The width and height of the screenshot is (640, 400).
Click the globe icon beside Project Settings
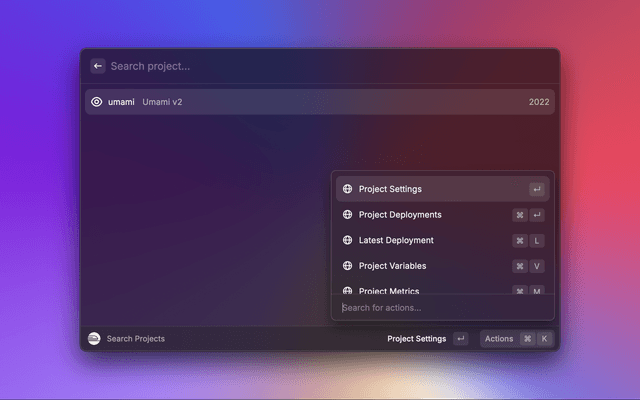[x=347, y=189]
